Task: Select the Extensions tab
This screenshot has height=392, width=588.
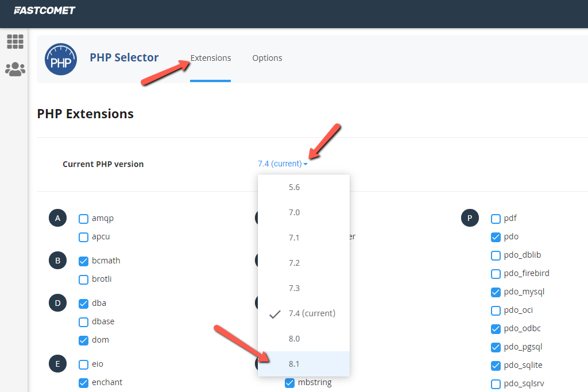Action: [x=210, y=58]
